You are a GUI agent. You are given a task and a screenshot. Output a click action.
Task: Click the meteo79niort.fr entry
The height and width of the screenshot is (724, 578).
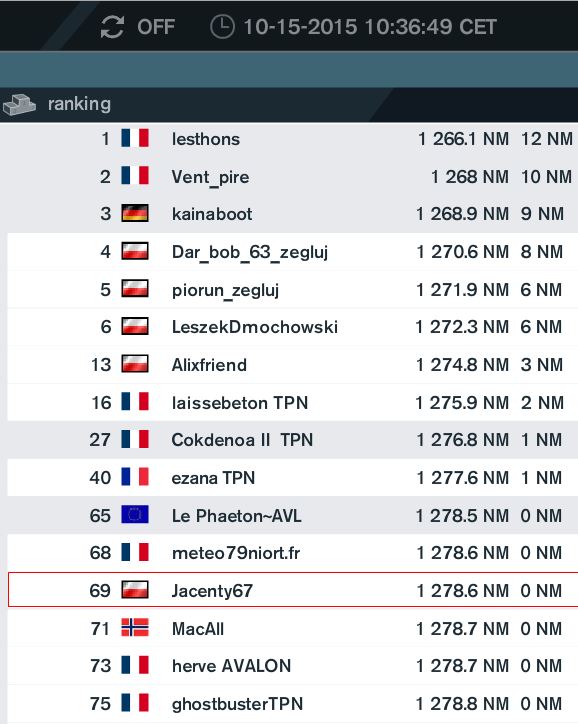click(x=293, y=553)
